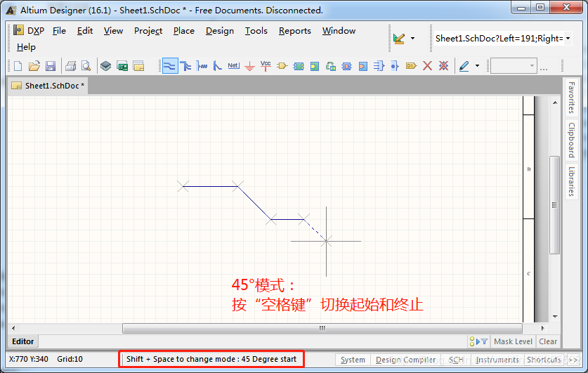
Task: Click the Clear button
Action: [548, 341]
